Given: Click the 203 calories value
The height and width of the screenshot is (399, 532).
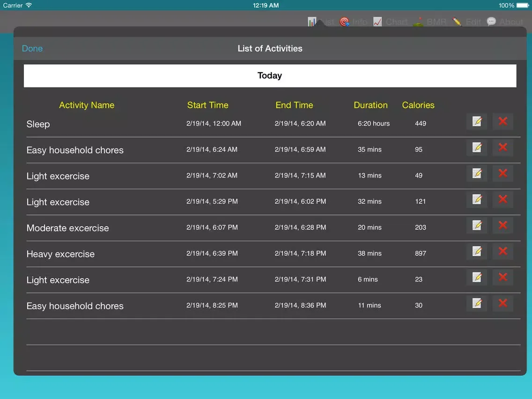Looking at the screenshot, I should coord(421,227).
